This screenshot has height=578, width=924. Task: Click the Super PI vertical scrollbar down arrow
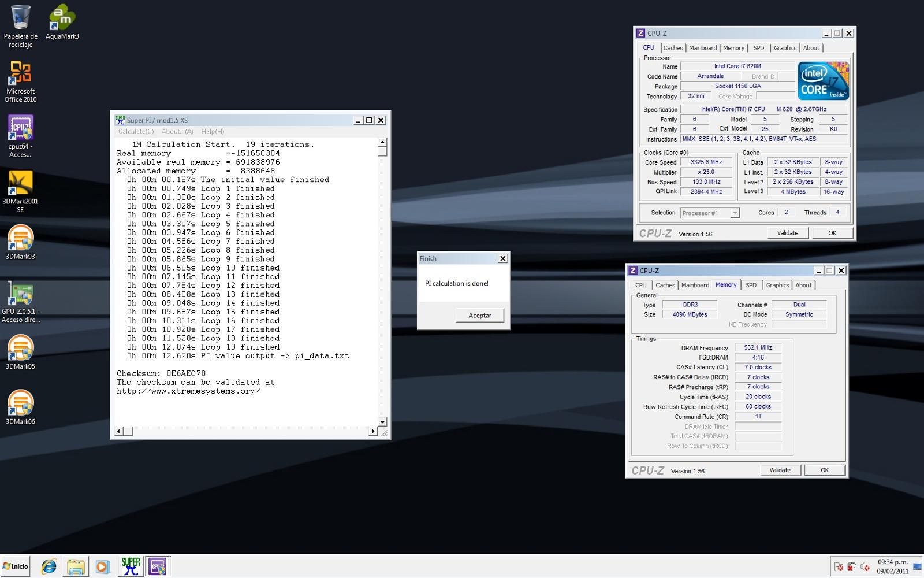(382, 422)
